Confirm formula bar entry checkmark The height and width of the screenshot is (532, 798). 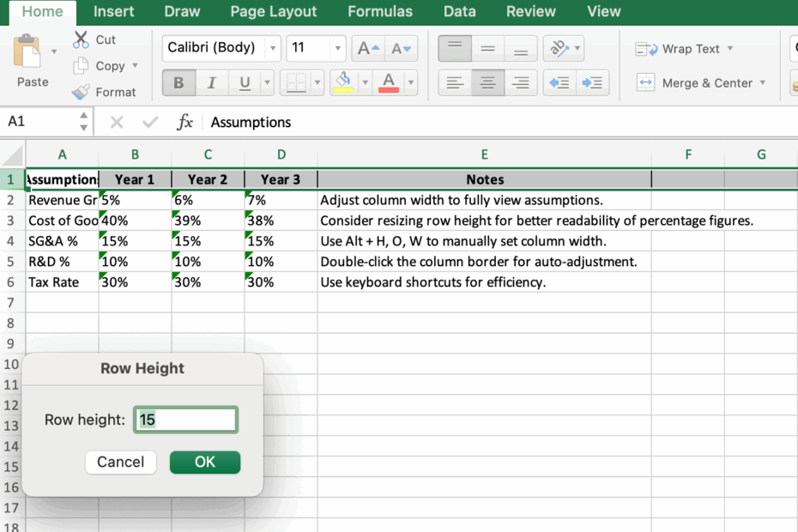(150, 122)
